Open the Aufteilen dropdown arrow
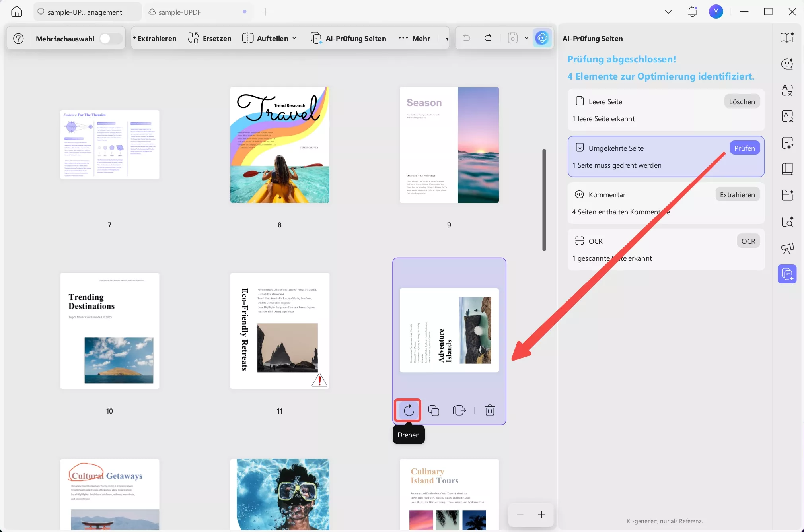 (295, 38)
